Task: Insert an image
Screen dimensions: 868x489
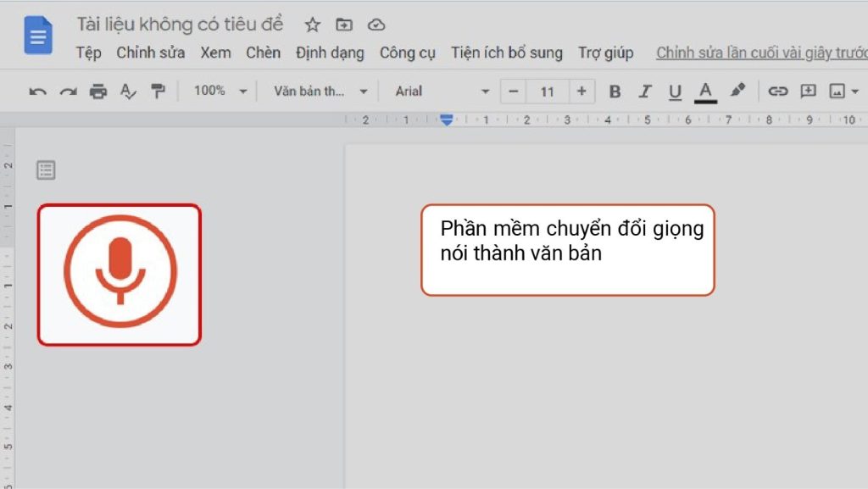Action: (837, 92)
